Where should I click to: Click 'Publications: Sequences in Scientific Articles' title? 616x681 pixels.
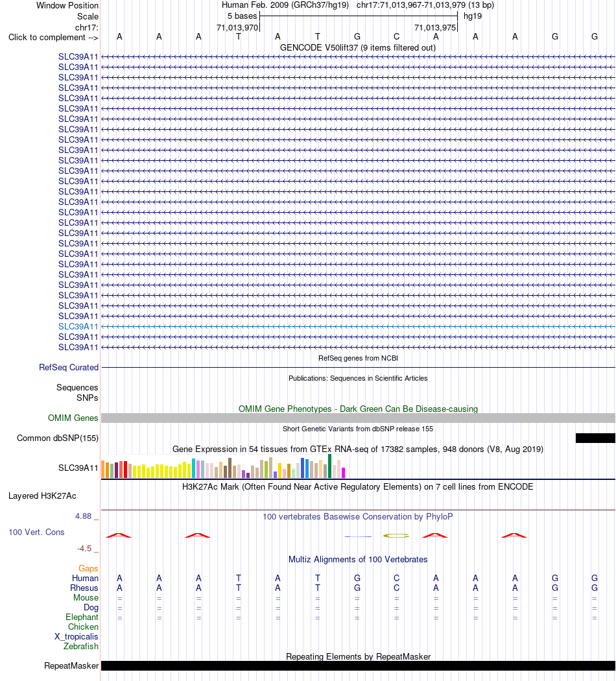(358, 378)
